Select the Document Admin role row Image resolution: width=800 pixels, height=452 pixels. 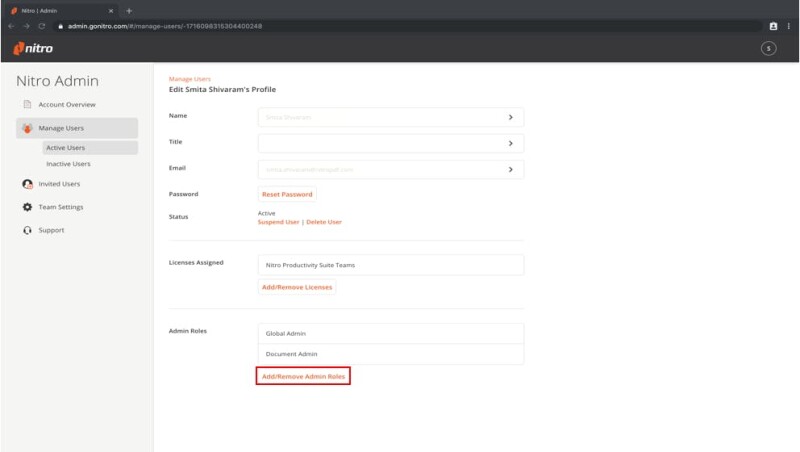pyautogui.click(x=391, y=354)
